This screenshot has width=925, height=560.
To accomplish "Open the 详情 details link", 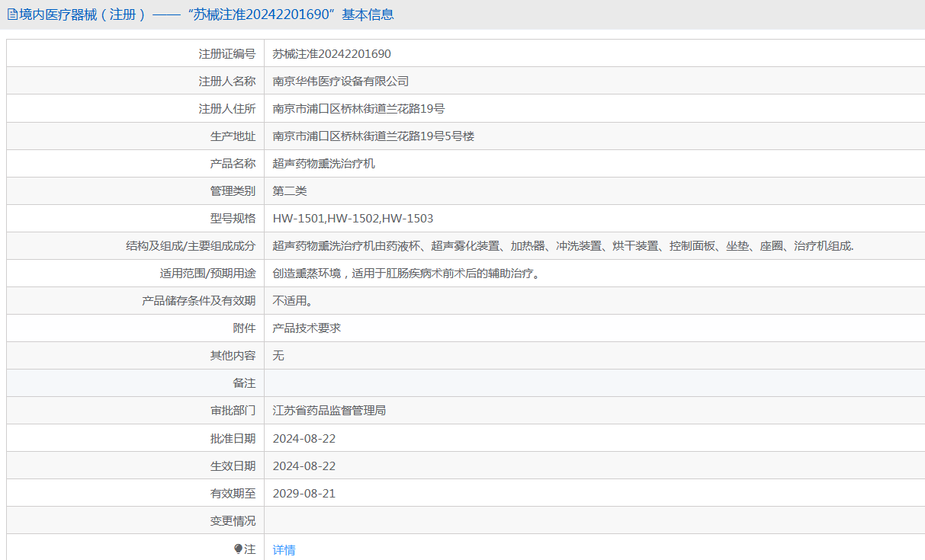I will click(284, 549).
